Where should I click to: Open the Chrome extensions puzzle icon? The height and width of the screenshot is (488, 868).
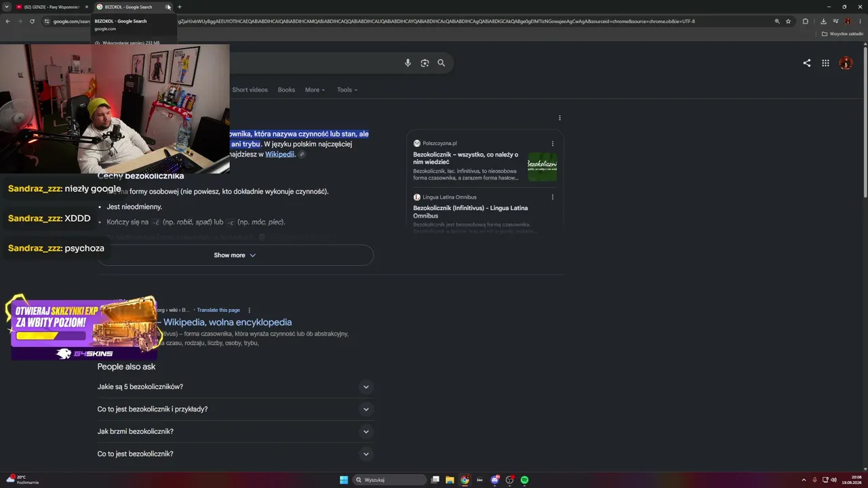(806, 21)
